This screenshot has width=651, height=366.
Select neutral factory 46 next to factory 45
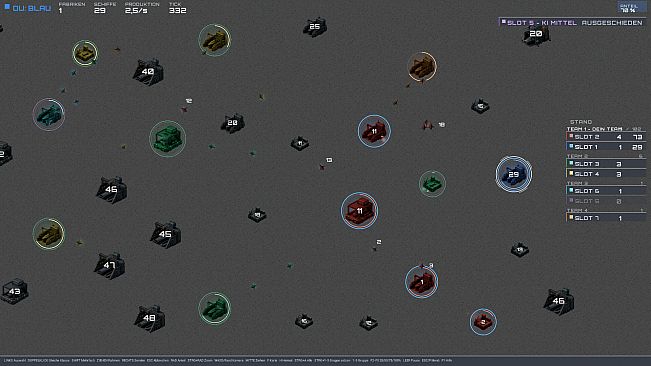pyautogui.click(x=111, y=190)
